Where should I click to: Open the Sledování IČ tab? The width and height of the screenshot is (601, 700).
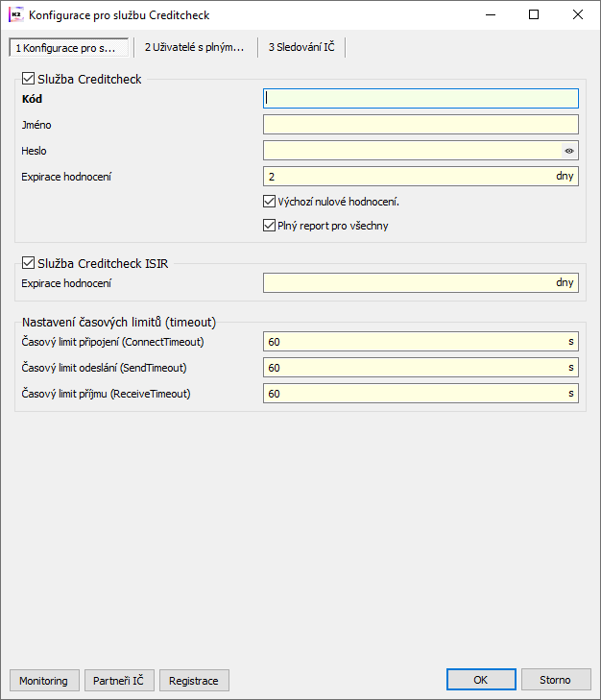click(301, 47)
